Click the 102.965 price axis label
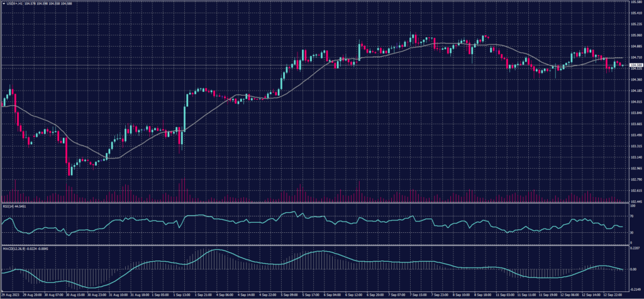 (635, 169)
